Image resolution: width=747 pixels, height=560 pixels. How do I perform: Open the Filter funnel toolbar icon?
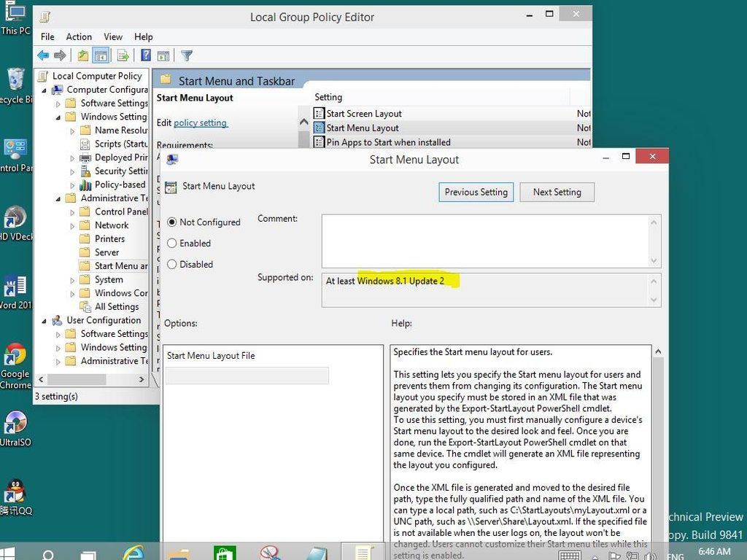point(187,55)
